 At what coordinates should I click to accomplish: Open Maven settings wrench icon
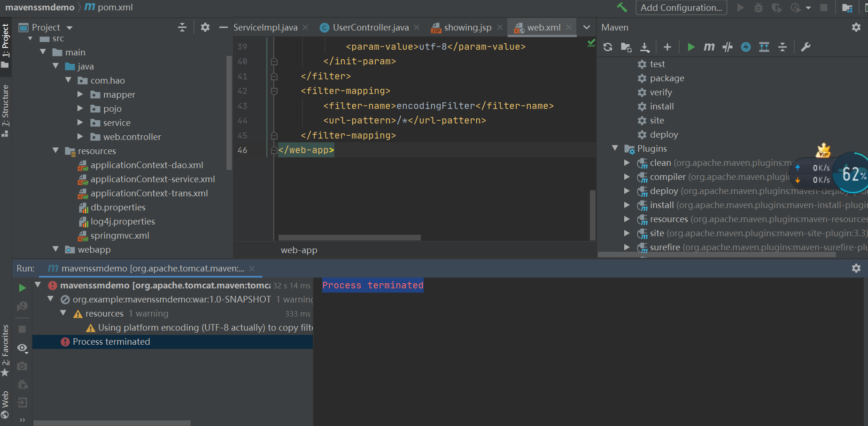[x=806, y=47]
